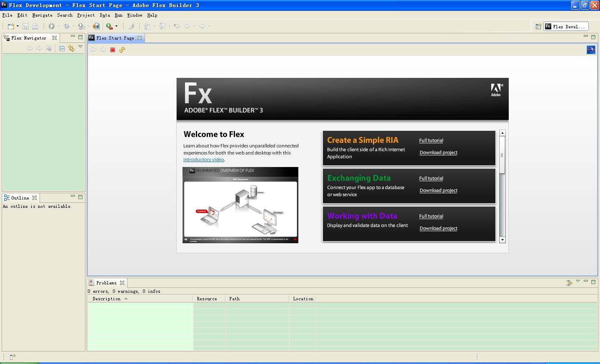Screen dimensions: 600x364
Task: Minimize the Flex Navigator panel
Action: 73,37
